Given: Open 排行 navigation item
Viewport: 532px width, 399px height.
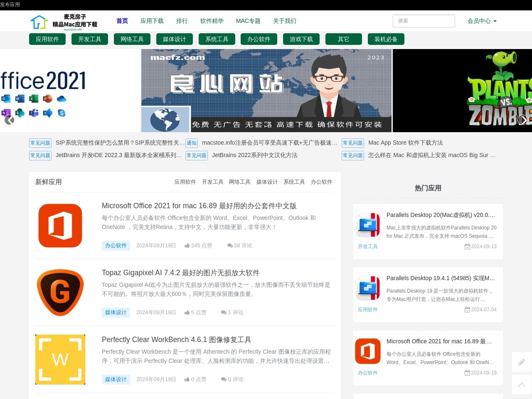Looking at the screenshot, I should pyautogui.click(x=182, y=21).
